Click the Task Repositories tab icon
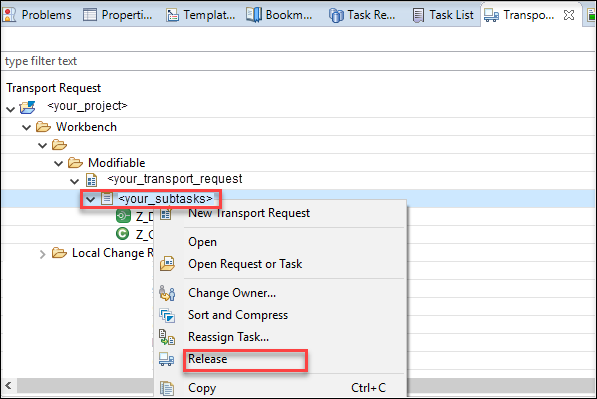597x399 pixels. (336, 15)
